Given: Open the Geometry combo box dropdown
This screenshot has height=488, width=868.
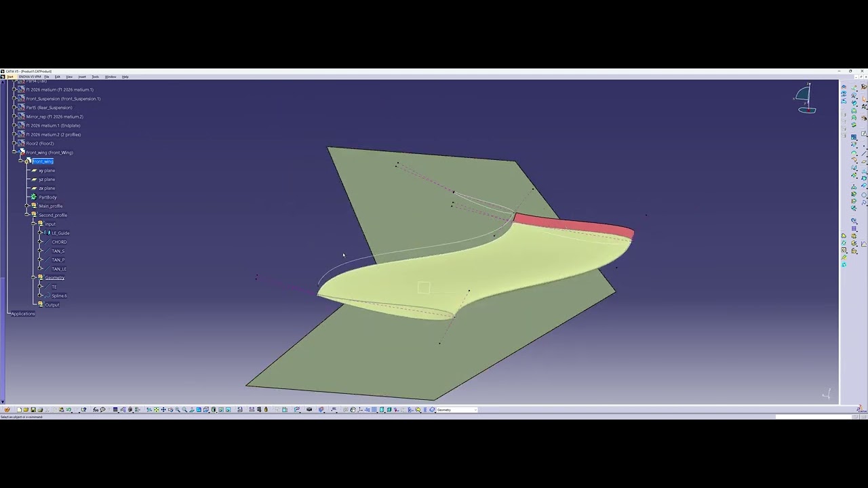Looking at the screenshot, I should click(x=475, y=409).
